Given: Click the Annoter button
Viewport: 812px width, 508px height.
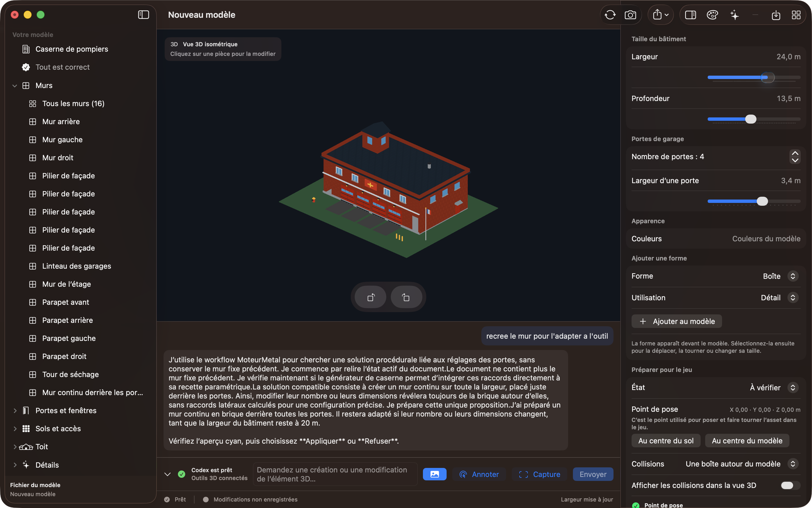Looking at the screenshot, I should 479,474.
